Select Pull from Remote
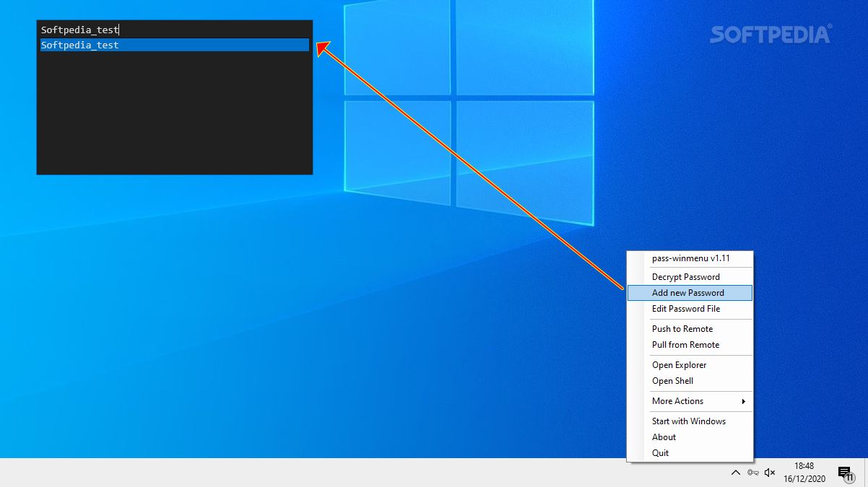Screen dimensions: 868x487 [690, 345]
